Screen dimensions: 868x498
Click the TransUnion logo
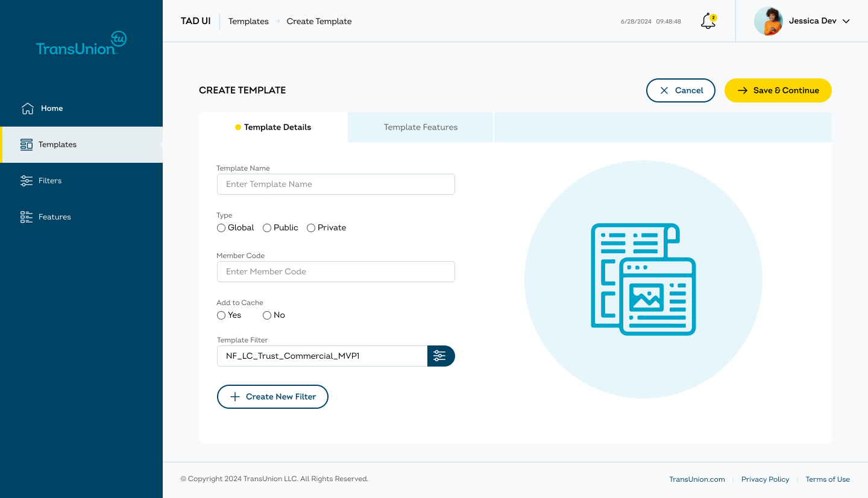[81, 44]
